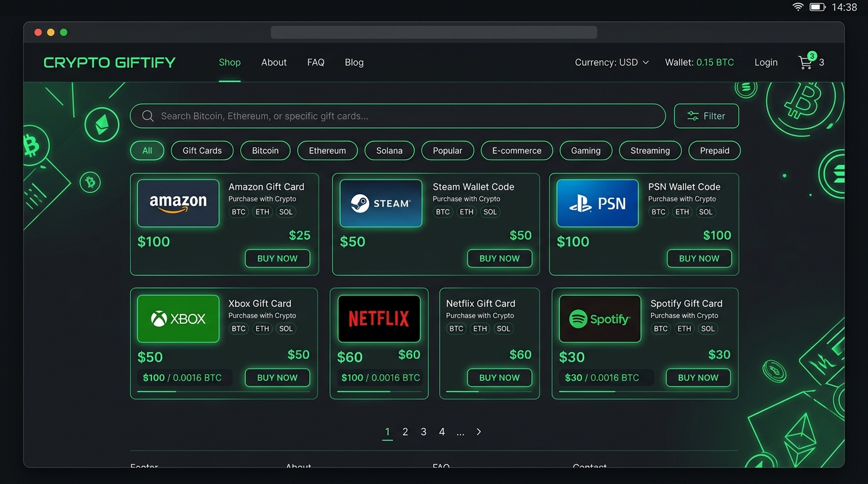
Task: Switch to the Shop tab
Action: coord(230,62)
